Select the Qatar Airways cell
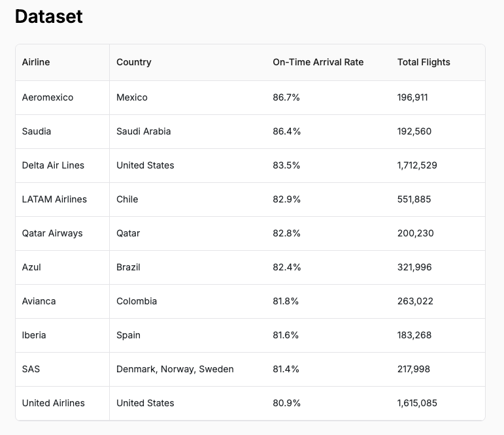Image resolution: width=504 pixels, height=435 pixels. pyautogui.click(x=52, y=233)
